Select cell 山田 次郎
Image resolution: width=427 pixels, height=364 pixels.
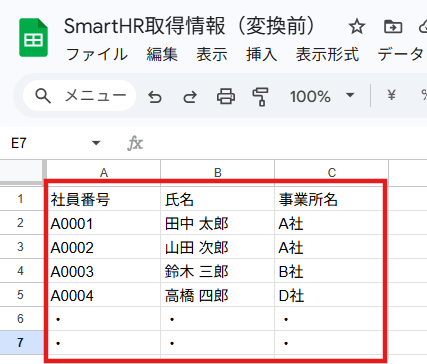pyautogui.click(x=218, y=247)
